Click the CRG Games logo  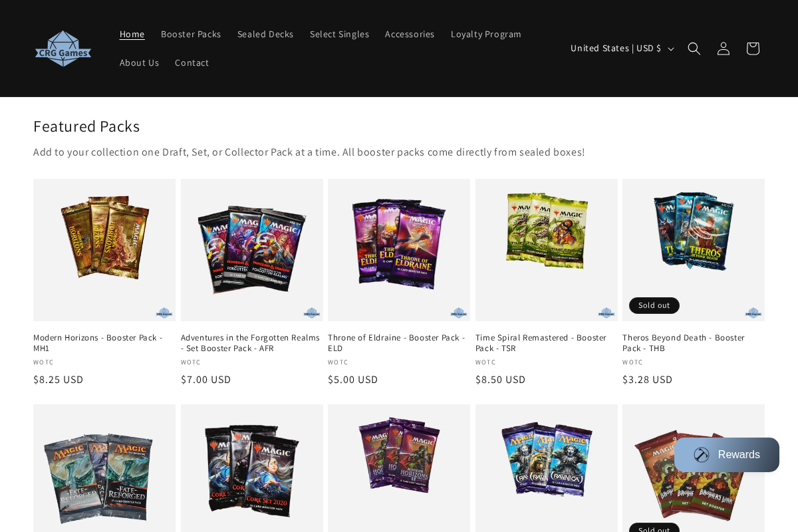(63, 48)
